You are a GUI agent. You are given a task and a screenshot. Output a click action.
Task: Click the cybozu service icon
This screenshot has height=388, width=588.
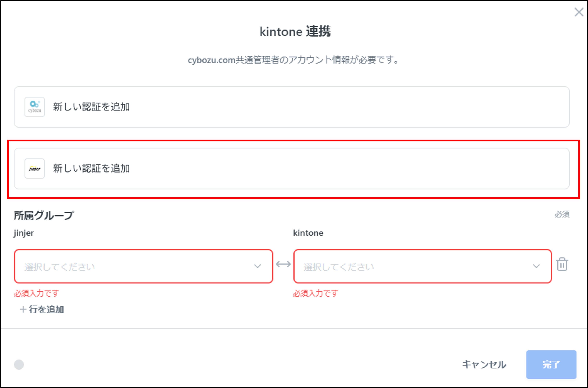pyautogui.click(x=34, y=107)
